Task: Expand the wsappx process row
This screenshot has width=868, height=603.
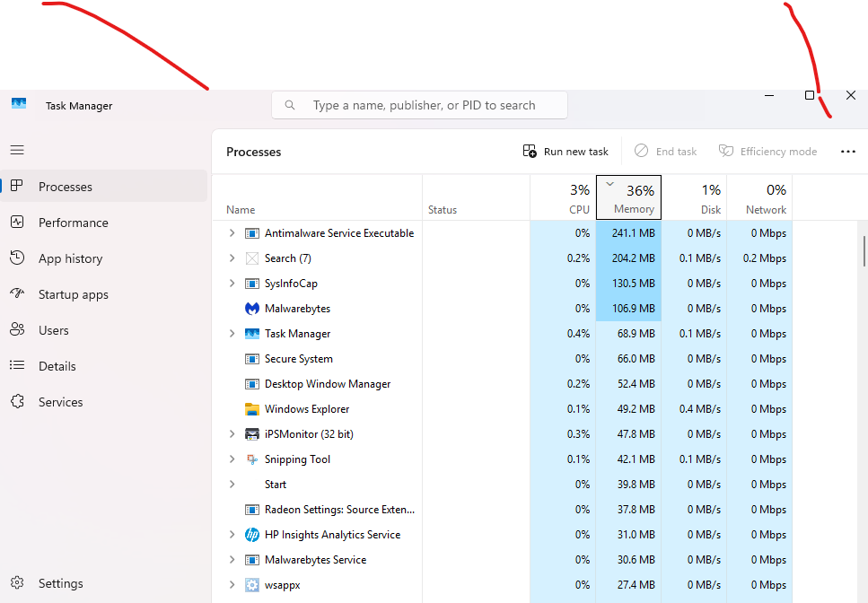Action: pos(232,584)
